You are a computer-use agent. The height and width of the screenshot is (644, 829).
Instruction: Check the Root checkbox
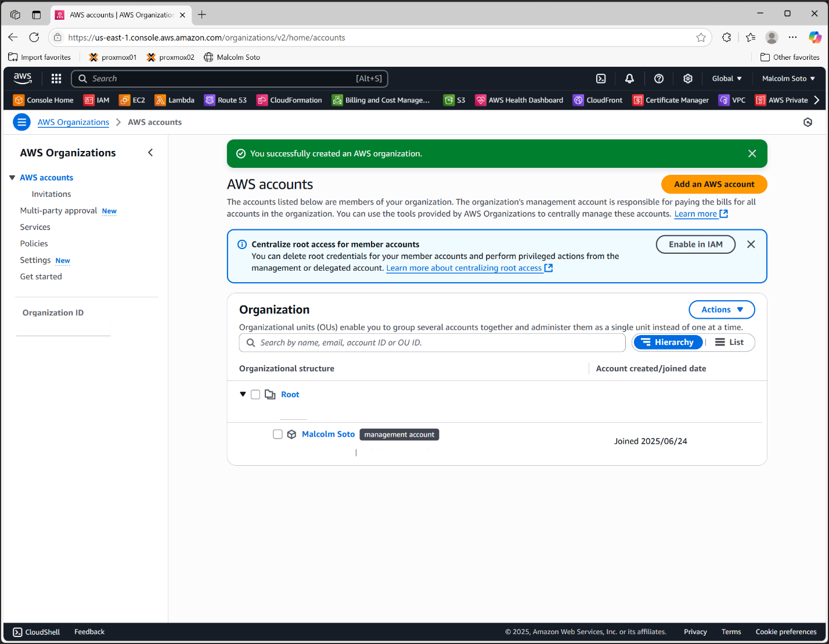[x=255, y=395]
